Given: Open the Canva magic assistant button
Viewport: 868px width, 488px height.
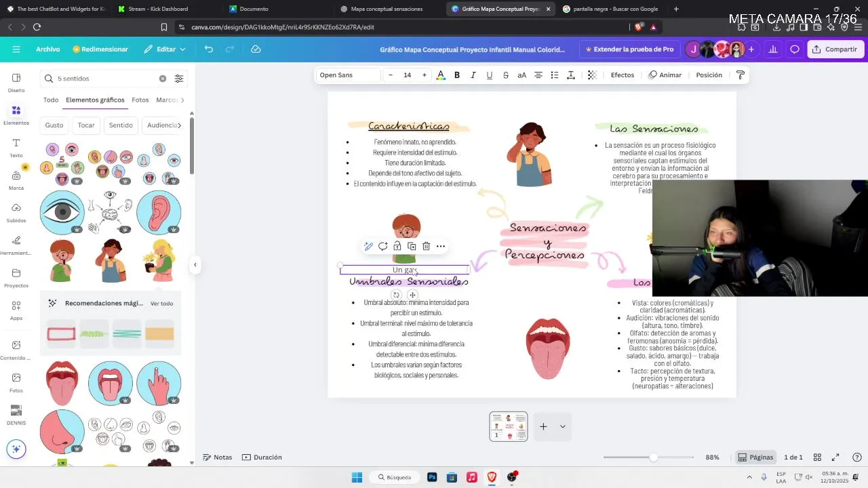Looking at the screenshot, I should (x=16, y=449).
